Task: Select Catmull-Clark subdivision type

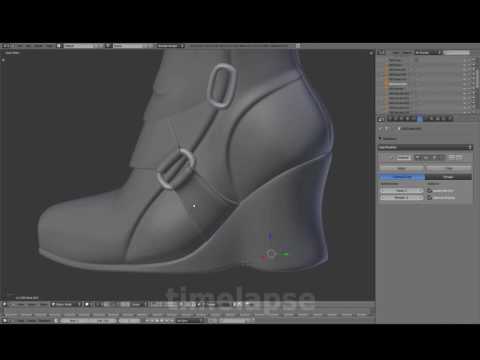Action: (402, 177)
